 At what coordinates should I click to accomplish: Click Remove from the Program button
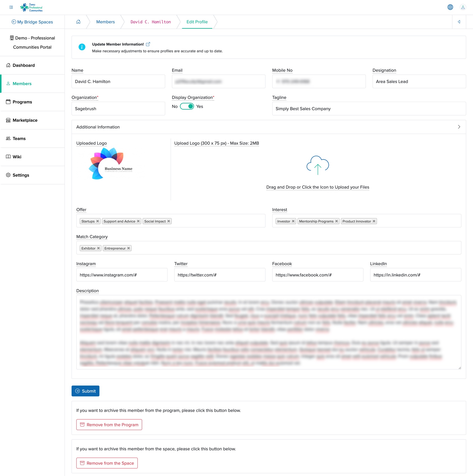pyautogui.click(x=109, y=425)
